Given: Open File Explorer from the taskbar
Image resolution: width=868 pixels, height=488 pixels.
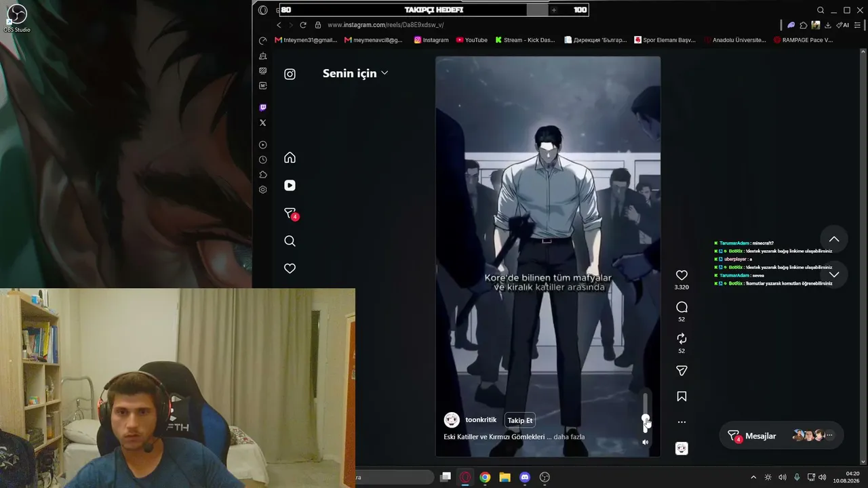Looking at the screenshot, I should [x=505, y=477].
